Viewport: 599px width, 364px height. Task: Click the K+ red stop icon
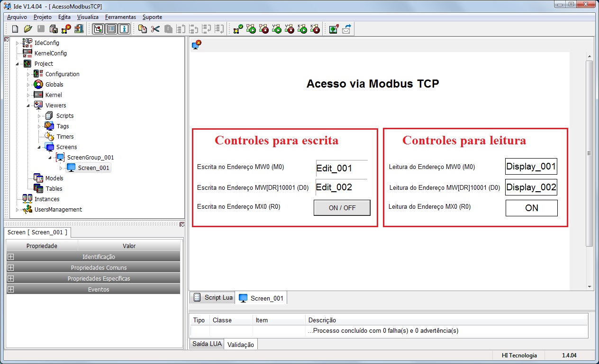tap(315, 29)
